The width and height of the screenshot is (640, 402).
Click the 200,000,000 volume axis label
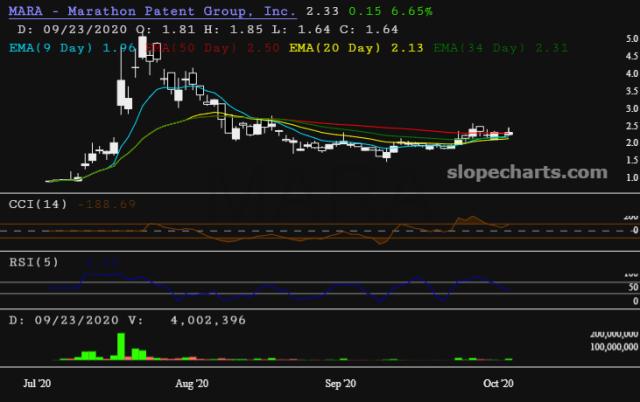(601, 335)
